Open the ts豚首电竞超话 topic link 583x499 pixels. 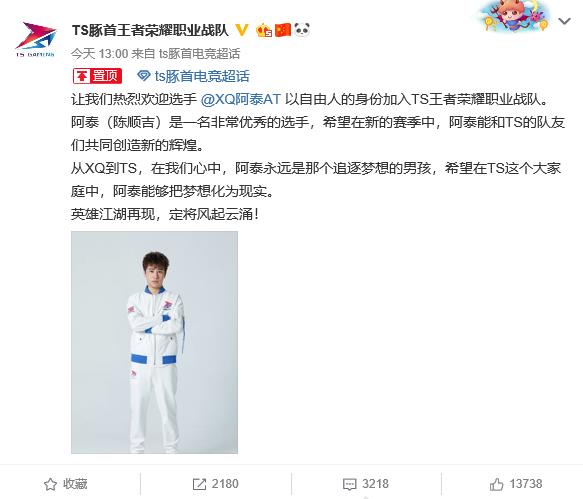point(202,76)
